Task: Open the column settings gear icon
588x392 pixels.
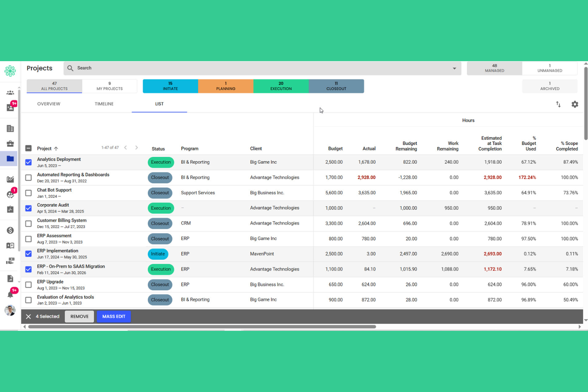Action: [x=574, y=104]
